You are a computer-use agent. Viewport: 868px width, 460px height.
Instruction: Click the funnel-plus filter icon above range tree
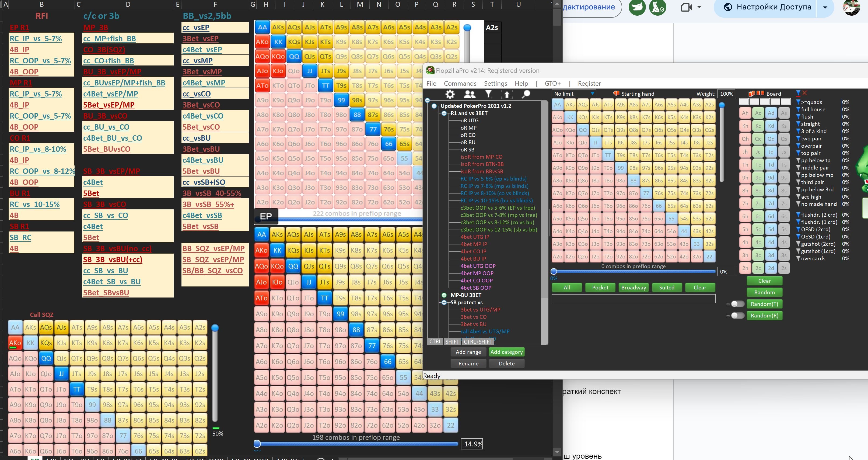(488, 94)
